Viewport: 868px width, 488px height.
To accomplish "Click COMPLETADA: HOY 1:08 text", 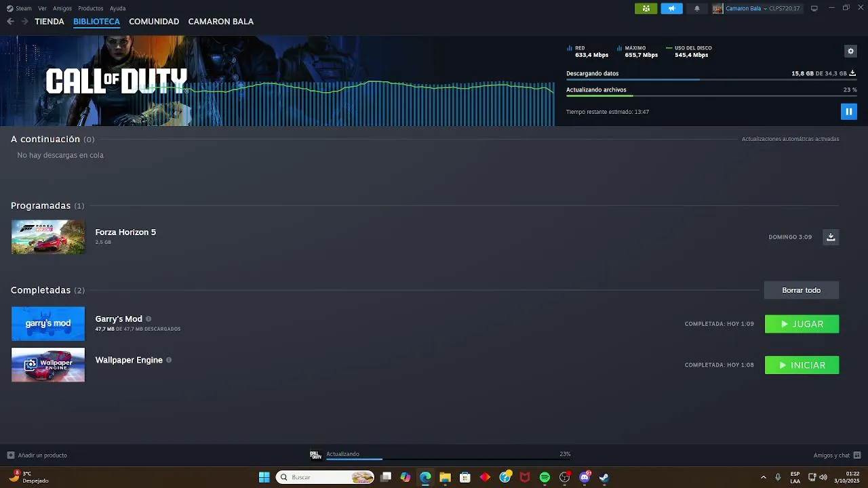I will coord(719,365).
